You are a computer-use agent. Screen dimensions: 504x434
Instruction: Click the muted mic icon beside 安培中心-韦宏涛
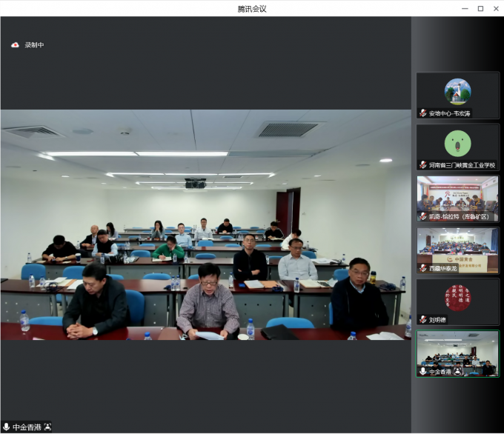(x=423, y=113)
